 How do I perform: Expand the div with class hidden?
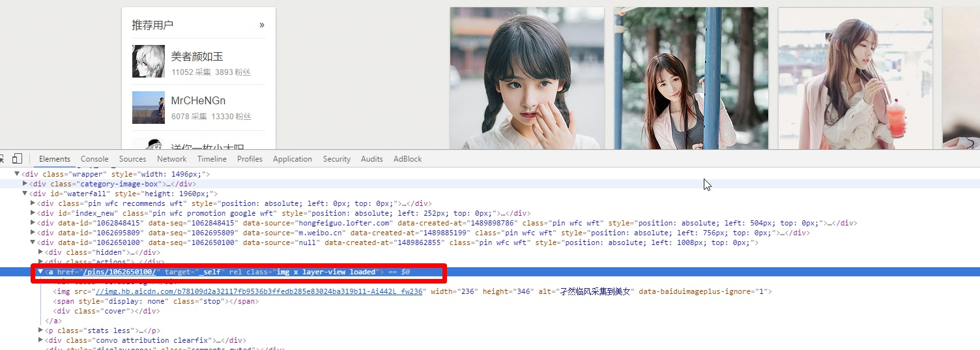(x=41, y=252)
